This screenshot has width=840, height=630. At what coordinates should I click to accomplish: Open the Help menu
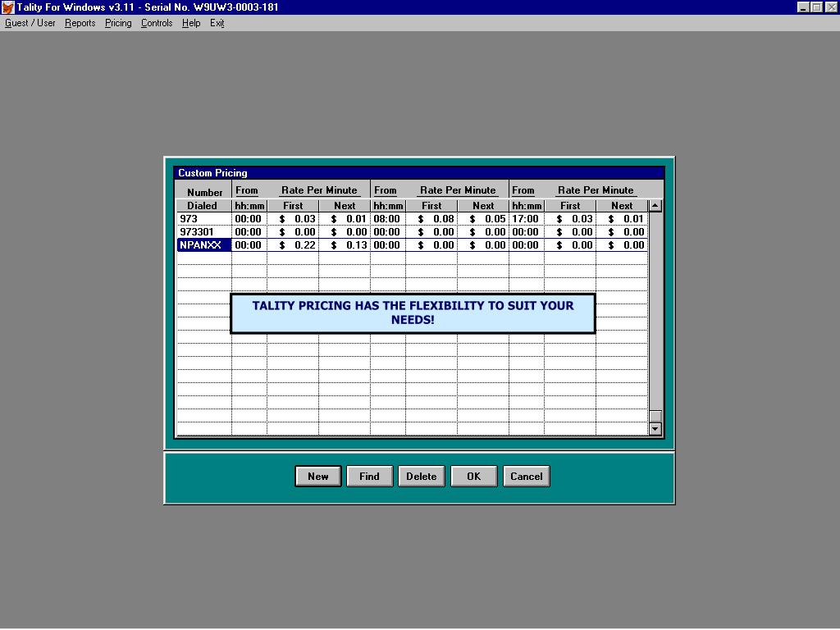point(190,23)
